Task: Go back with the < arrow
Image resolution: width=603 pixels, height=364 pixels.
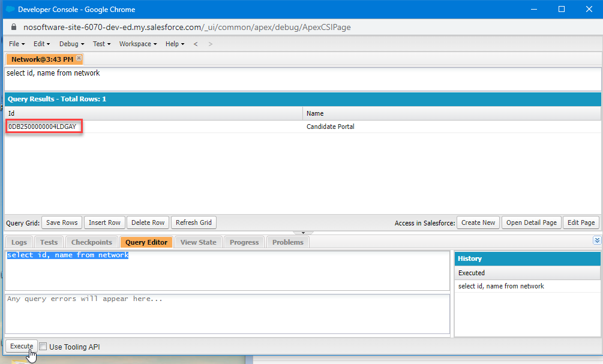Action: coord(196,44)
